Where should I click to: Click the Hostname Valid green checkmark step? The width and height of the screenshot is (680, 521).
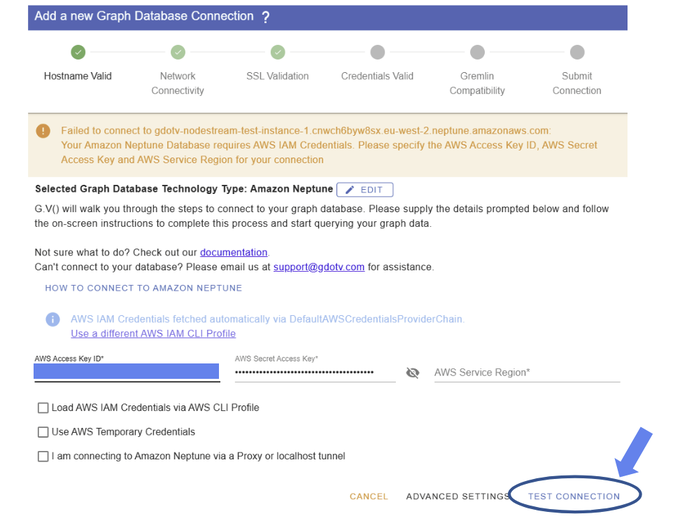[78, 52]
